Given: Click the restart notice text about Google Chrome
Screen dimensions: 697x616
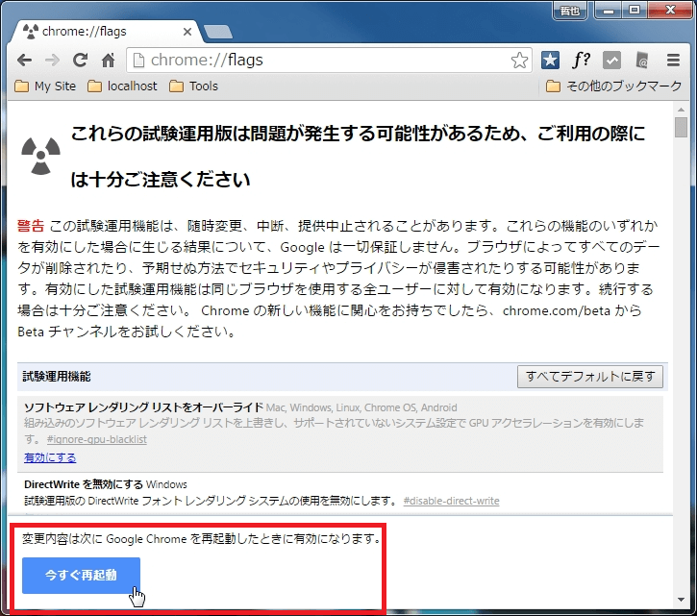Looking at the screenshot, I should (x=202, y=539).
